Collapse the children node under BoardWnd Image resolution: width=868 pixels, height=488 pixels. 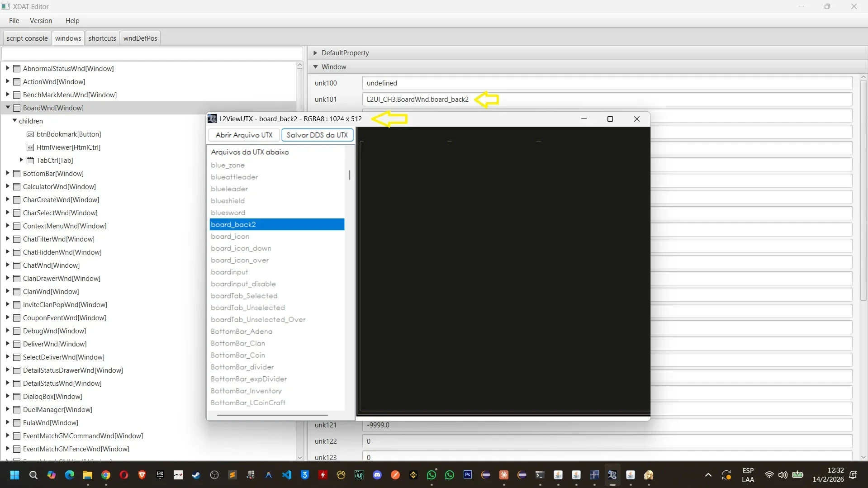(14, 121)
